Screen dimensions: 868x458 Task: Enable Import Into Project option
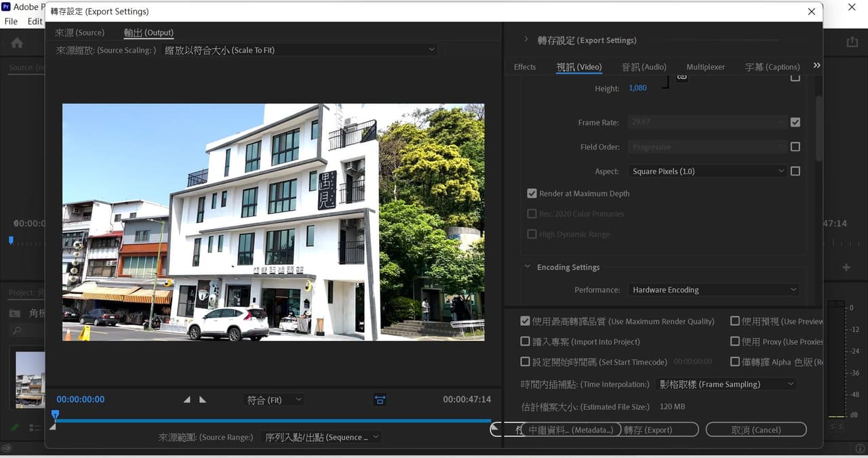(525, 341)
